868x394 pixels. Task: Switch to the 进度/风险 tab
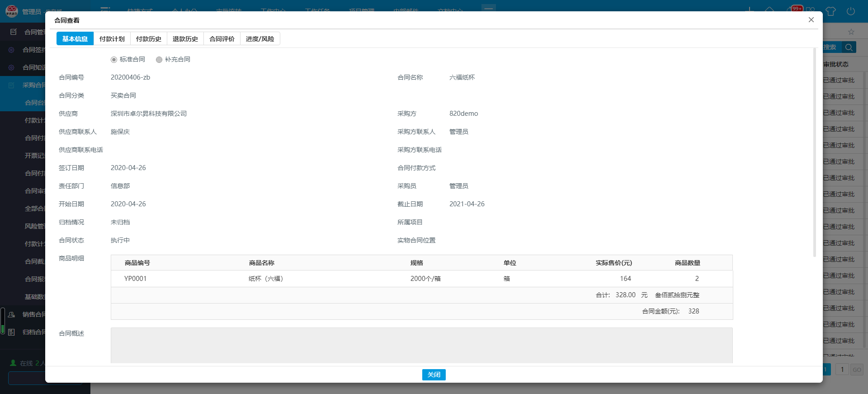[x=259, y=39]
